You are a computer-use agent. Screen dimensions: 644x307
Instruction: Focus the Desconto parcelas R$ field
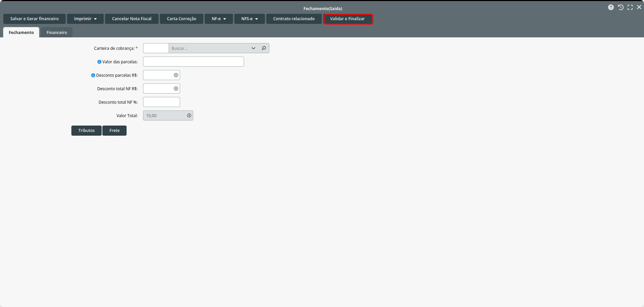[162, 75]
